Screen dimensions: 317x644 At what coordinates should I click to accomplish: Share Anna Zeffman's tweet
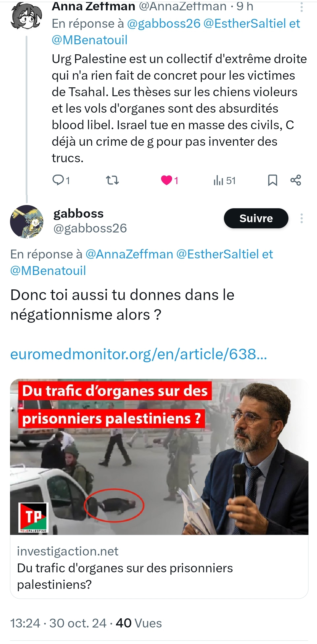tap(296, 180)
